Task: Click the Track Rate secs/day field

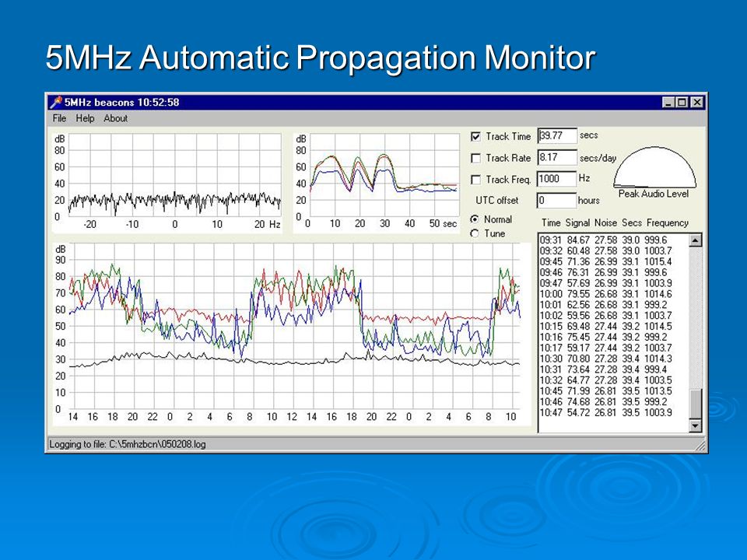Action: (x=557, y=157)
